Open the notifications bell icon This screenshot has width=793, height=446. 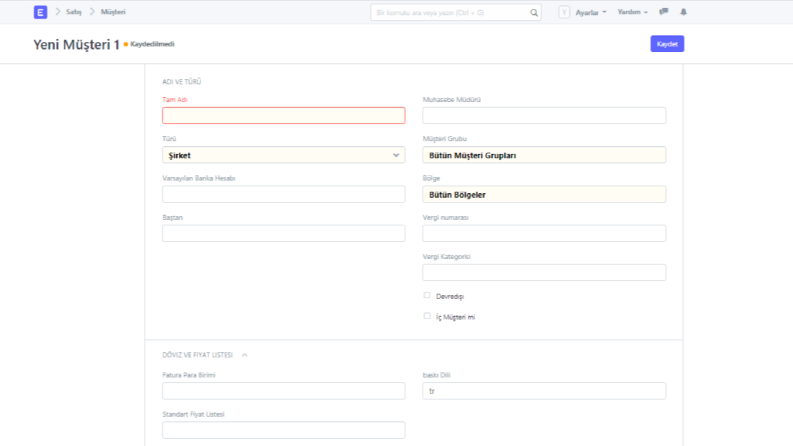pos(683,12)
